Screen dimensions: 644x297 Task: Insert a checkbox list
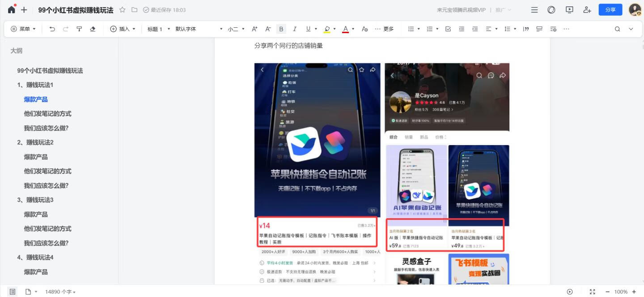[x=449, y=29]
